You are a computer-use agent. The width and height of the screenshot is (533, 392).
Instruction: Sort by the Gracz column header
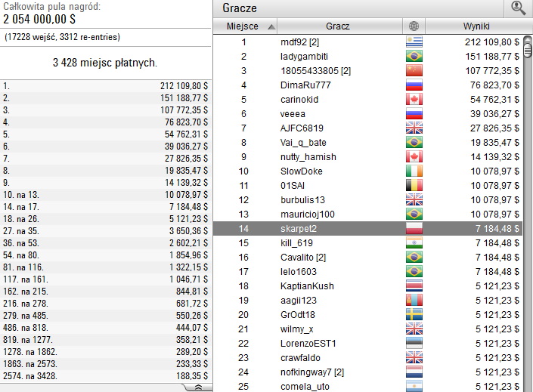pos(337,26)
